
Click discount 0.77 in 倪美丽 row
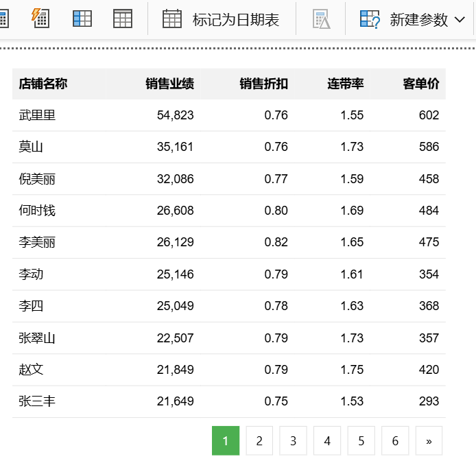pyautogui.click(x=276, y=179)
